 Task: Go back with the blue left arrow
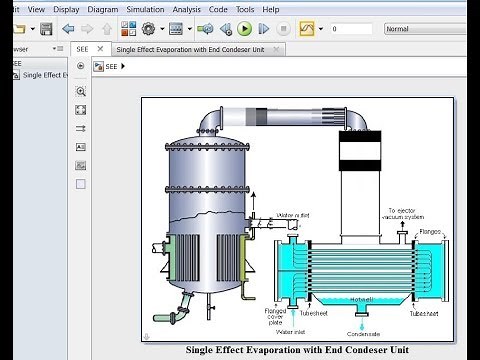pos(68,29)
